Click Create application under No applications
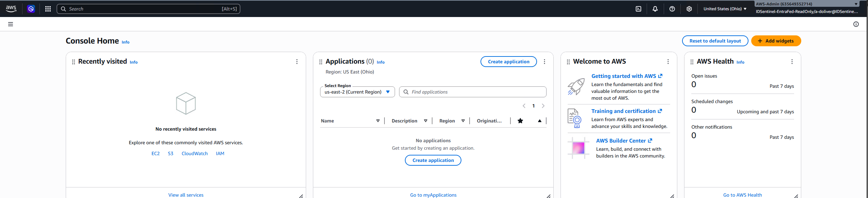 point(433,160)
